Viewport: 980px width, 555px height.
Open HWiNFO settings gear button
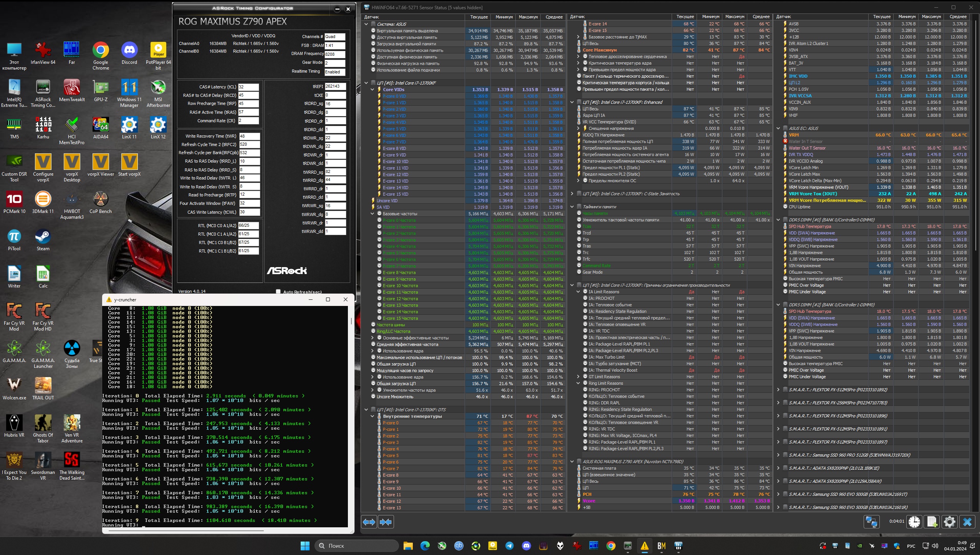click(x=949, y=522)
